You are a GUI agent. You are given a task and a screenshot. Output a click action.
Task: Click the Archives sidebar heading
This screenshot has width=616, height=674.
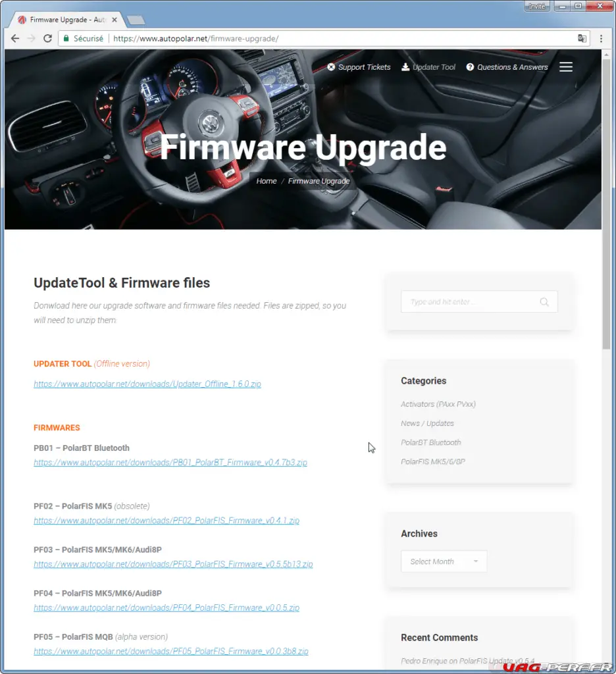pyautogui.click(x=419, y=533)
